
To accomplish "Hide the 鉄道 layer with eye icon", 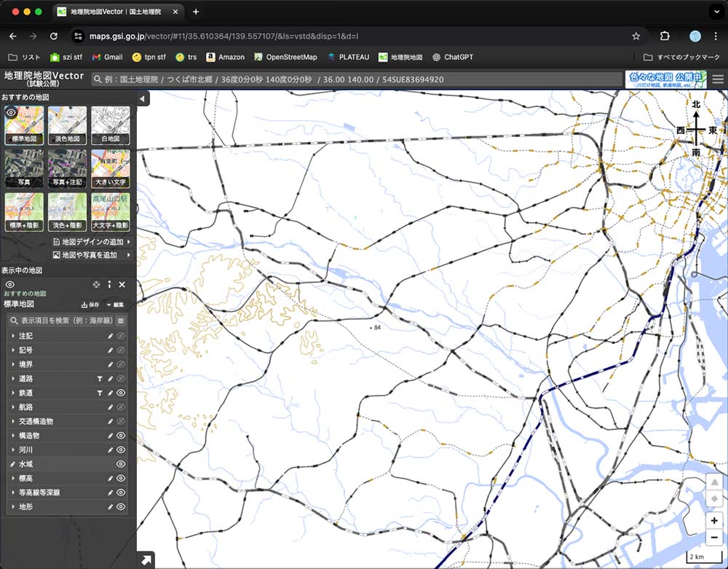I will pyautogui.click(x=122, y=393).
